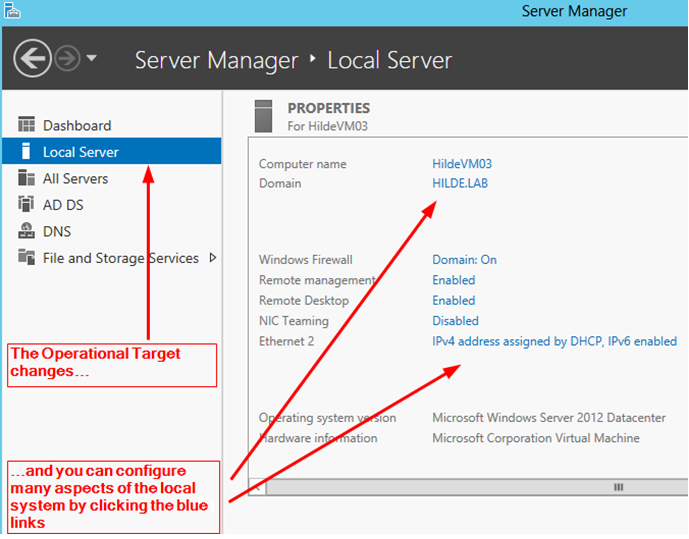689x539 pixels.
Task: Click the scrollbar left arrow in Properties
Action: pos(257,487)
